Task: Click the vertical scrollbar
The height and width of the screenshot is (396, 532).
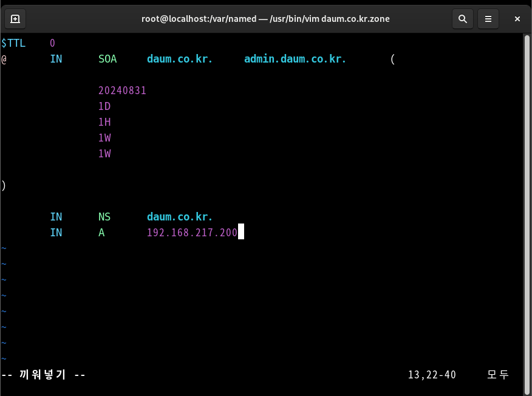Action: [x=527, y=214]
